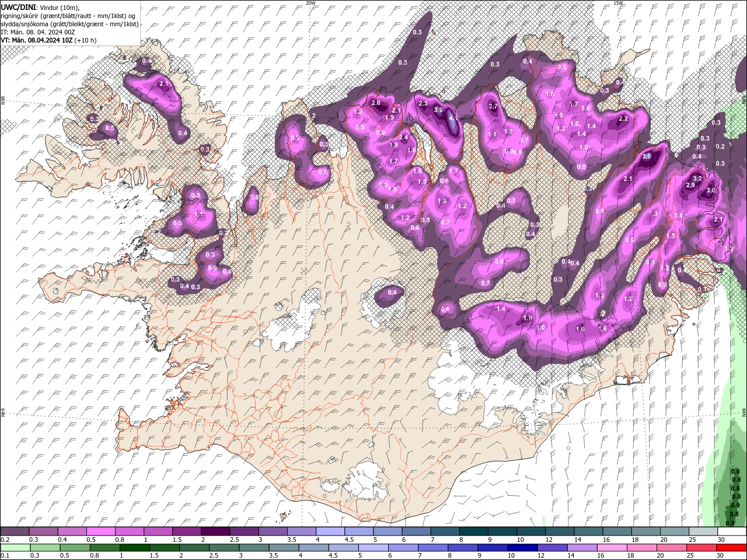Click the 'IT: Mán. 08. 04. 2024 00Z' init time
Screen dimensions: 747x560
point(38,32)
